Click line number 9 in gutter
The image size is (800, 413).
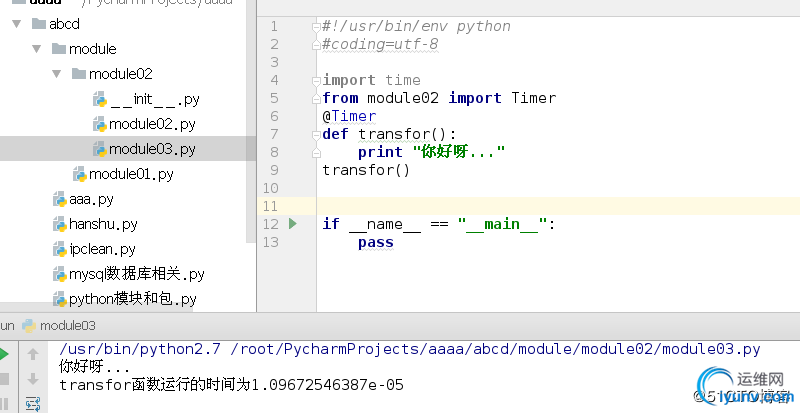click(x=274, y=170)
